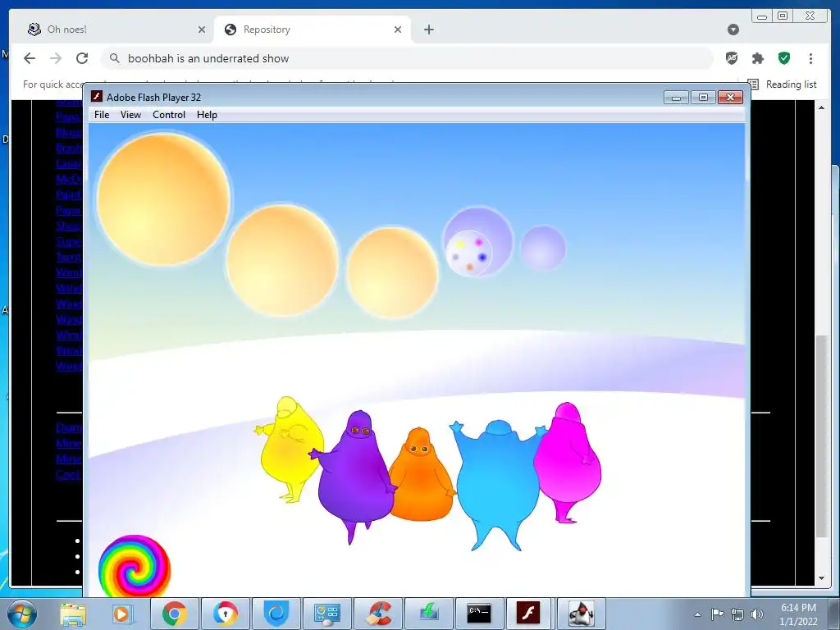This screenshot has width=840, height=630.
Task: Close the Repository tab
Action: click(398, 30)
